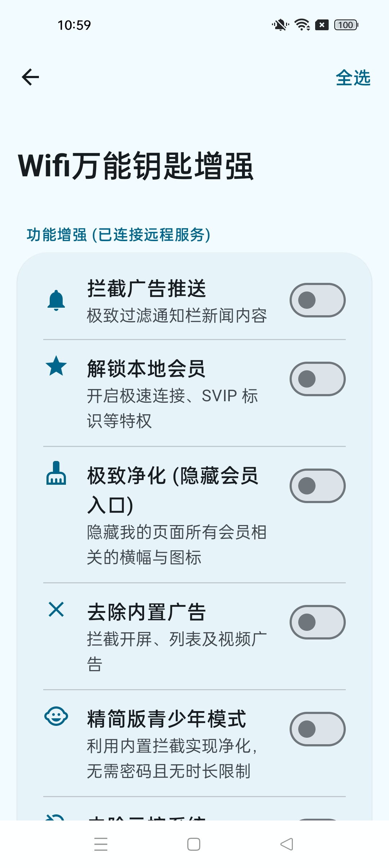Click the broom icon beside 极致净化
The height and width of the screenshot is (868, 389).
tap(56, 473)
